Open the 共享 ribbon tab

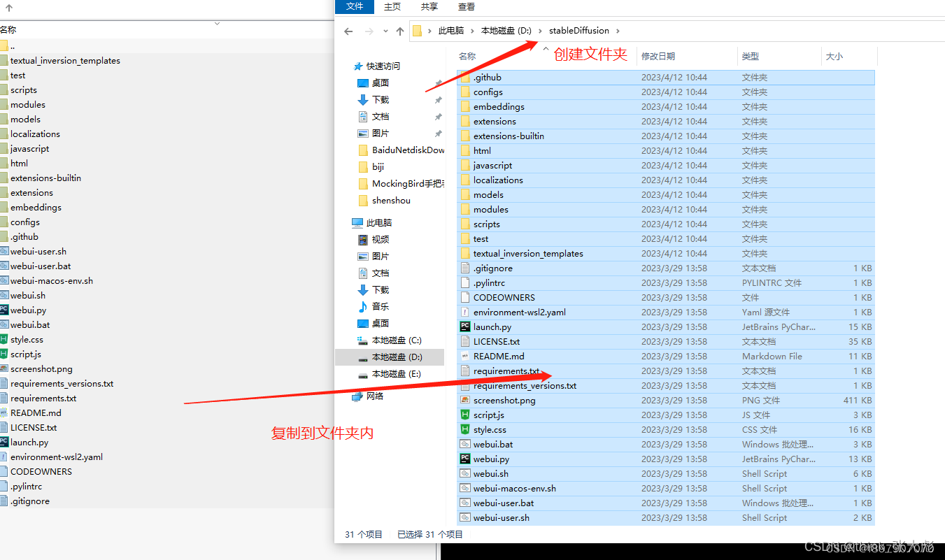click(x=429, y=6)
